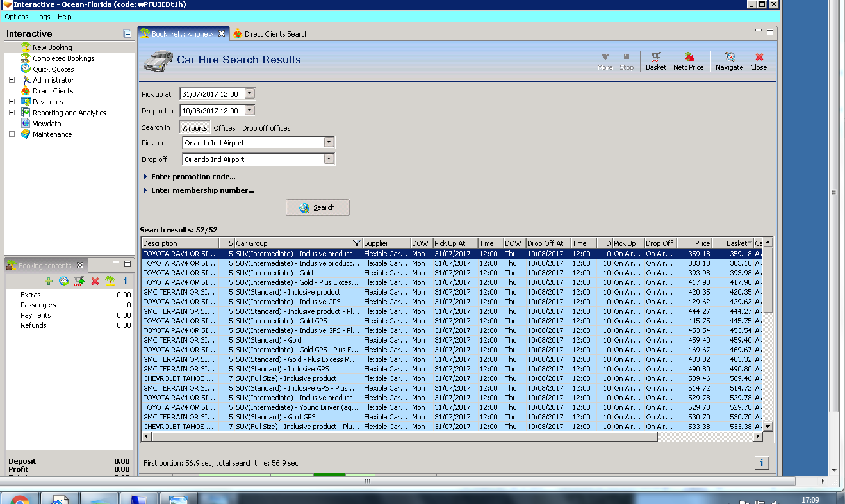Switch to the Book. ref. <none> tab
Image resolution: width=845 pixels, height=504 pixels.
[182, 34]
